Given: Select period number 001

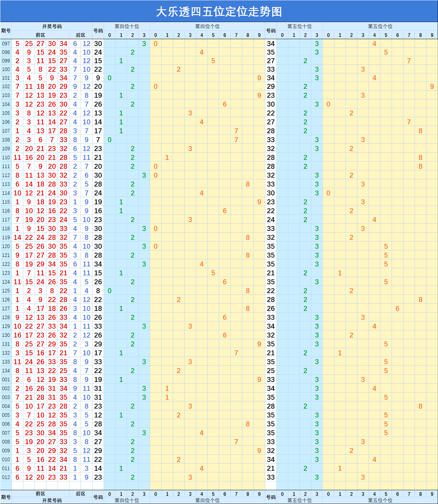Looking at the screenshot, I should [x=6, y=379].
